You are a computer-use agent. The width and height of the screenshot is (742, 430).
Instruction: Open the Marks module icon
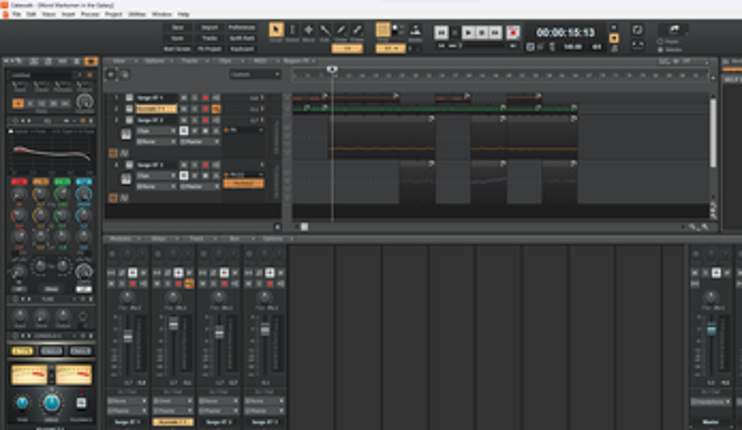coord(415,30)
